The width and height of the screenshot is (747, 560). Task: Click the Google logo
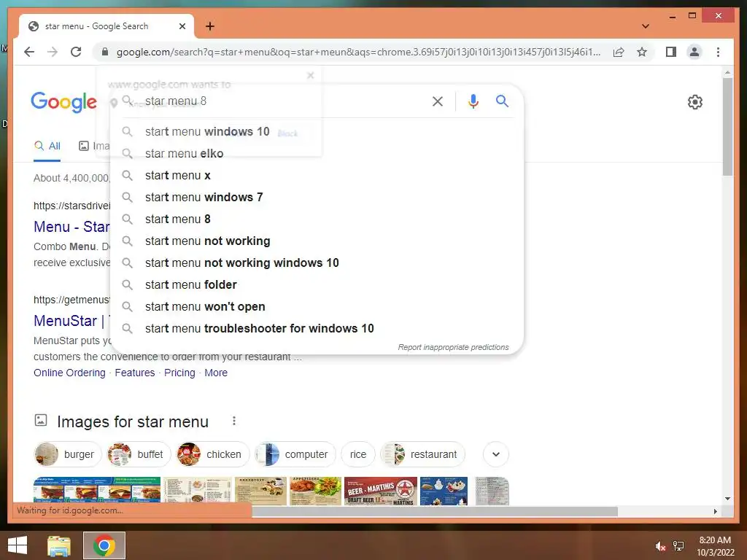pos(64,102)
